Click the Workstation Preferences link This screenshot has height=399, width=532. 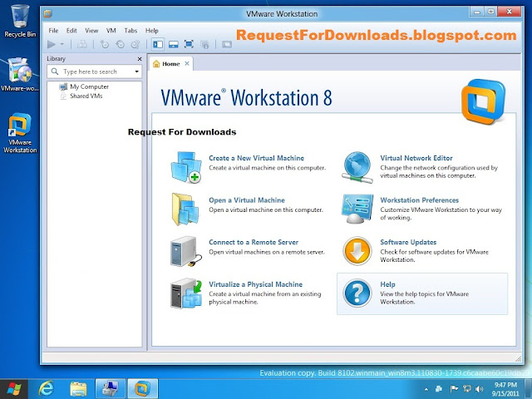[419, 200]
